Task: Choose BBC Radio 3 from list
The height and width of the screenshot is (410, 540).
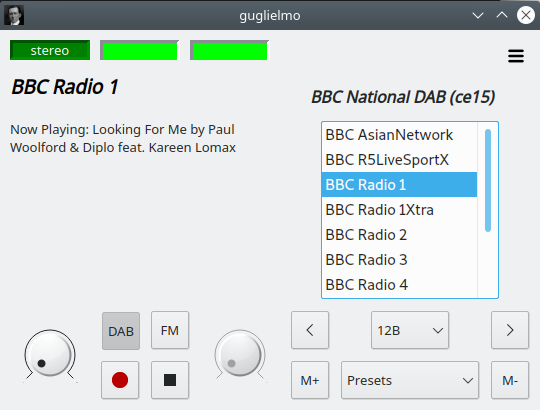Action: click(x=399, y=260)
